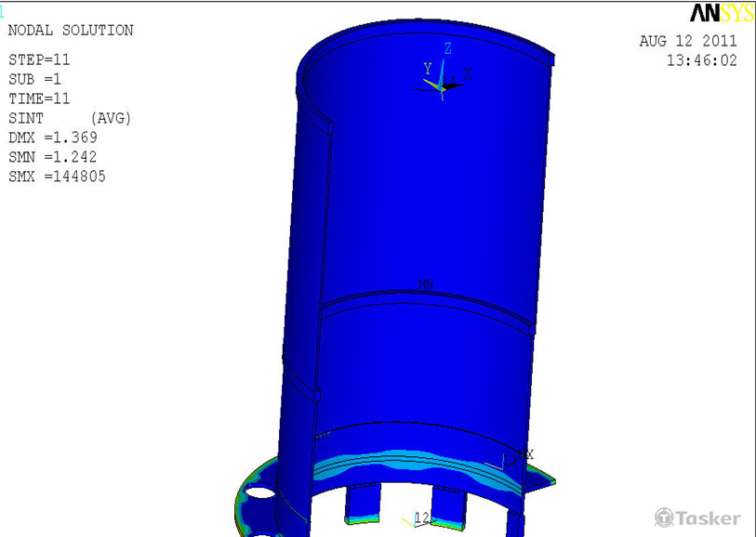Click the Z axis label on triad

(x=447, y=48)
